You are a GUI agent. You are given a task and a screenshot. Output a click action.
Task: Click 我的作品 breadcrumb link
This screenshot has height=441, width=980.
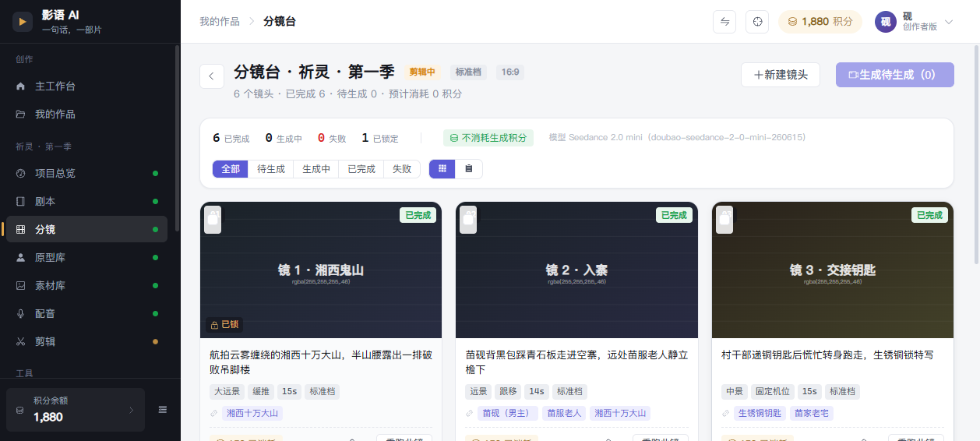click(220, 22)
